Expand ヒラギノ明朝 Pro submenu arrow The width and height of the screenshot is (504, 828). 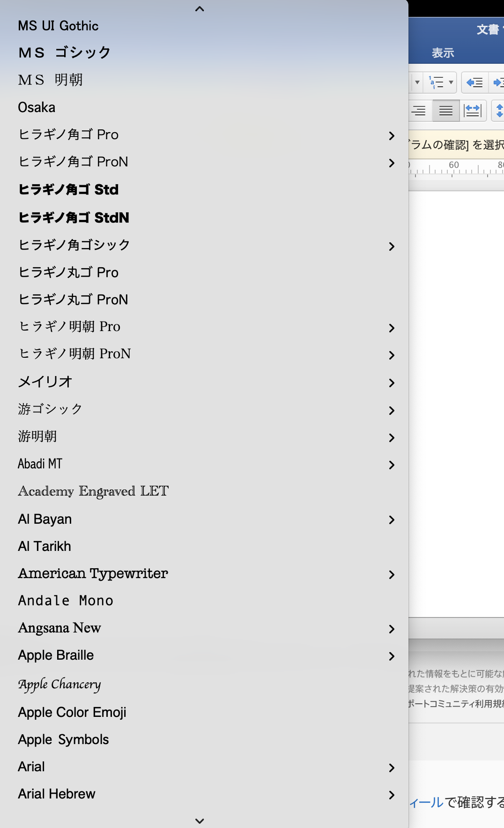click(x=392, y=328)
